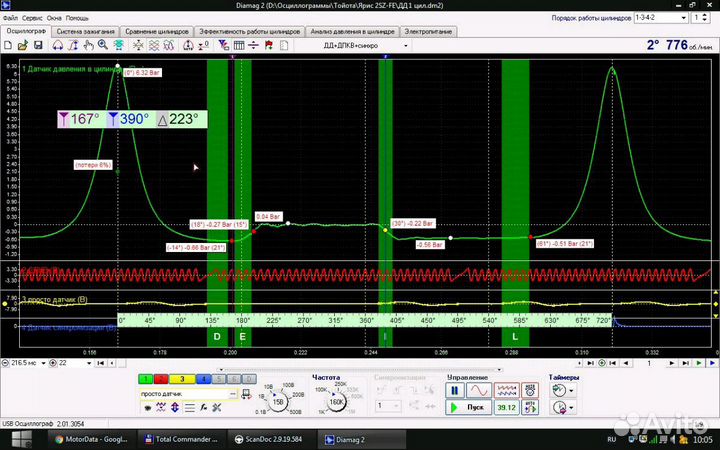The height and width of the screenshot is (450, 720).
Task: Click the Pause button in Управление panel
Action: 455,391
